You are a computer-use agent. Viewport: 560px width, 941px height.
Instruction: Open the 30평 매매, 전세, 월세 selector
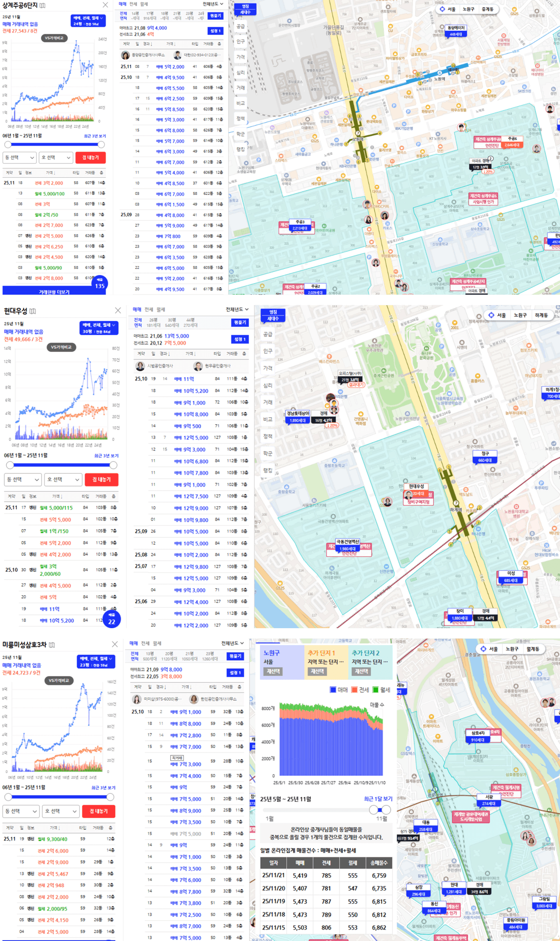[99, 328]
